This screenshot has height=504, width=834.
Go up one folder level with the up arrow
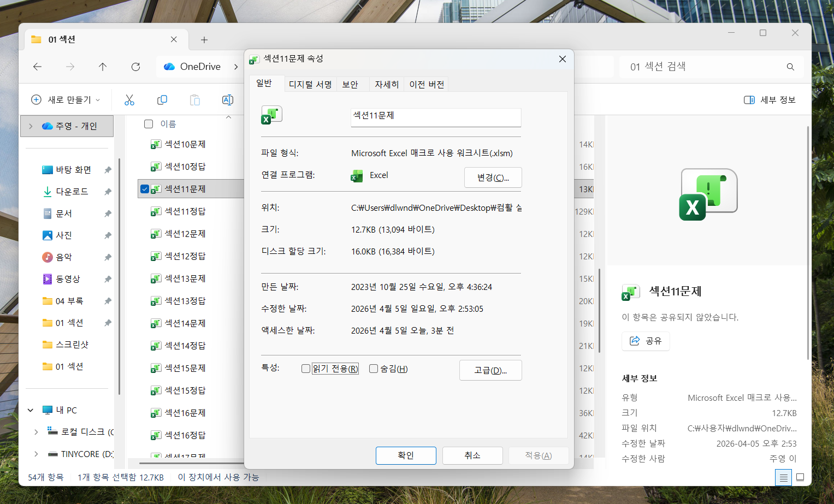[103, 67]
